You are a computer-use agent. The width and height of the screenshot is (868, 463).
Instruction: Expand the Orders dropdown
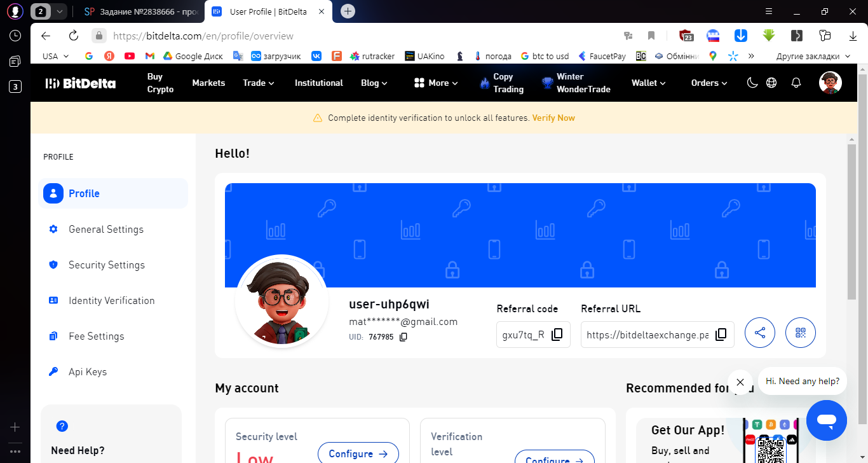(709, 83)
